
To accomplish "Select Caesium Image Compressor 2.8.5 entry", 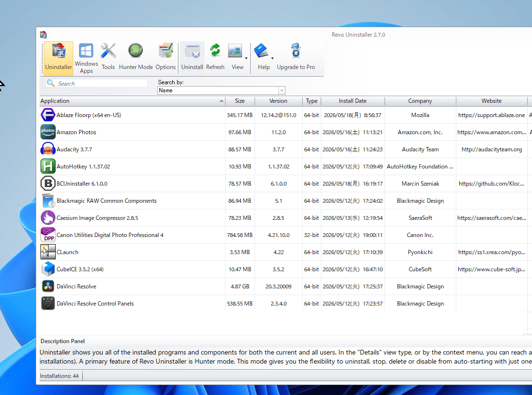I will coord(98,218).
